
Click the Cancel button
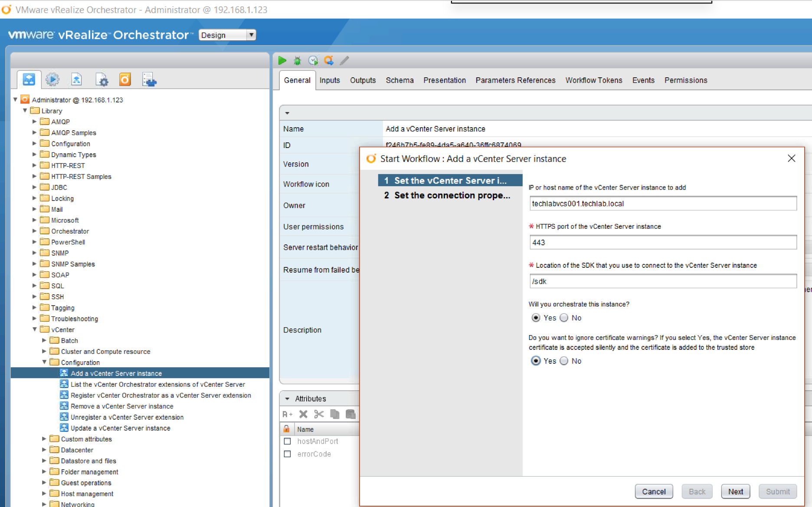click(654, 491)
